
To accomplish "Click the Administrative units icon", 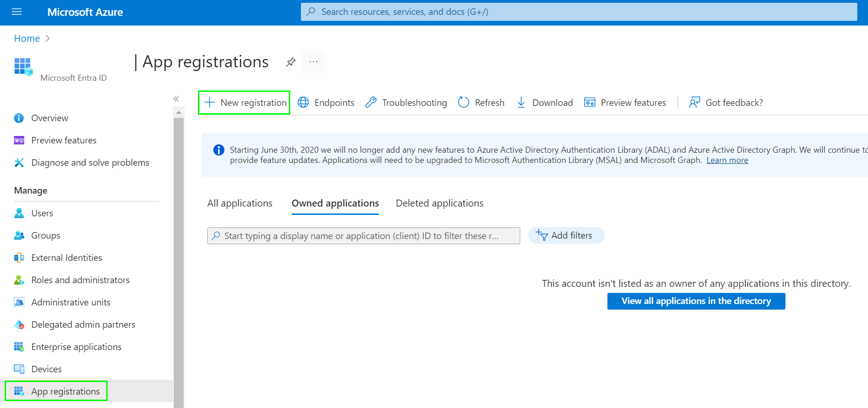I will click(x=19, y=302).
